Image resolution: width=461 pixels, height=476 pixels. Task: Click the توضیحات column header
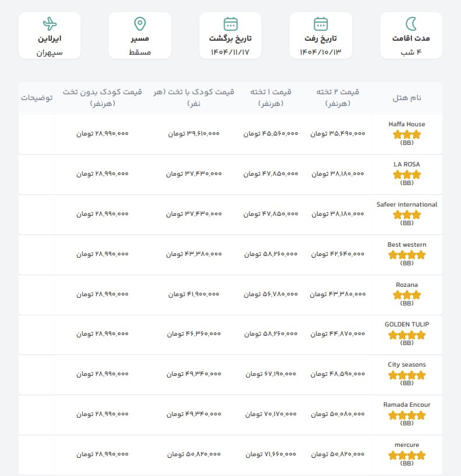coord(37,98)
